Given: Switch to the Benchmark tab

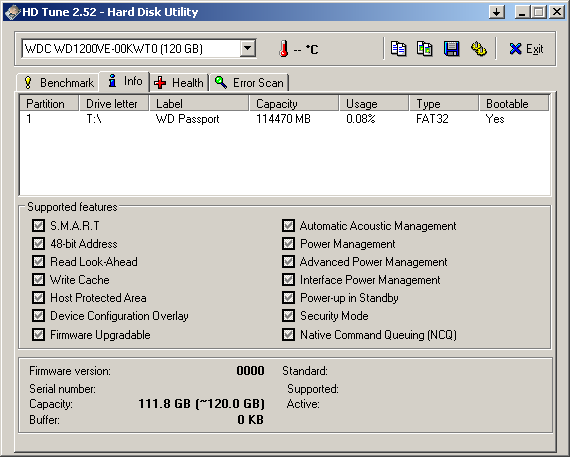Looking at the screenshot, I should pos(59,83).
